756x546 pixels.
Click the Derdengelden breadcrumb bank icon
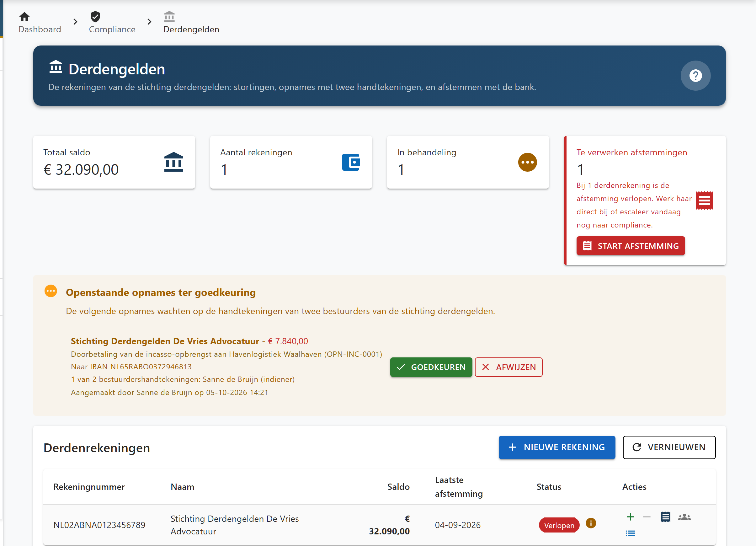169,16
